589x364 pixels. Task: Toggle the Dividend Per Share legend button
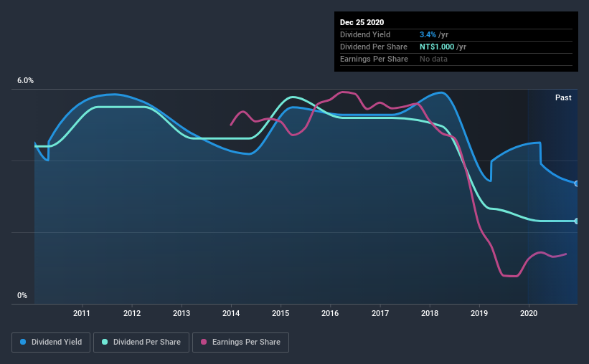[141, 343]
